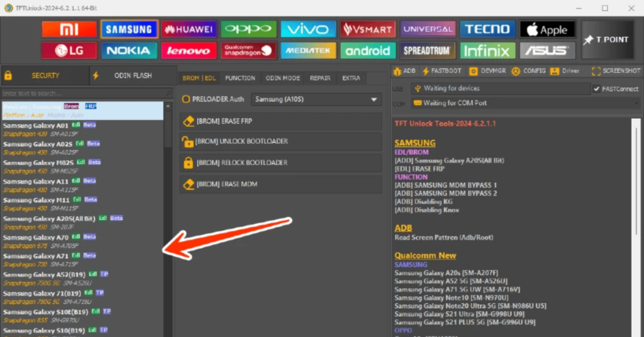The height and width of the screenshot is (337, 644).
Task: Select the Huawei brand logo
Action: point(189,29)
